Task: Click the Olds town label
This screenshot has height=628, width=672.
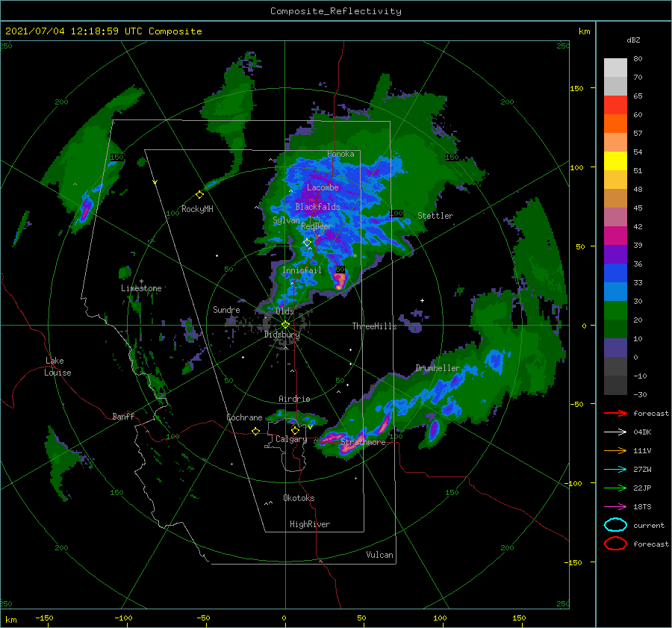Action: [284, 311]
